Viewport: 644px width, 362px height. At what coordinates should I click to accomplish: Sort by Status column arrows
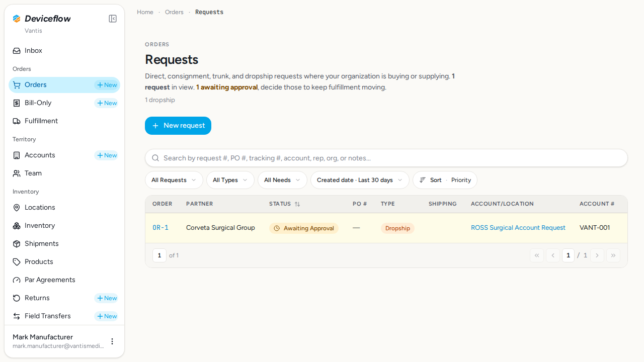tap(297, 204)
